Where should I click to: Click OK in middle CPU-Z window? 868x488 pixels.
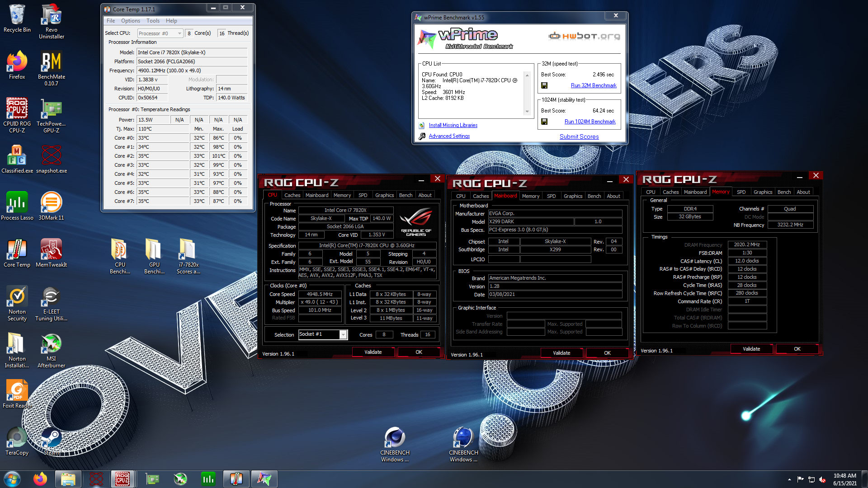(607, 353)
